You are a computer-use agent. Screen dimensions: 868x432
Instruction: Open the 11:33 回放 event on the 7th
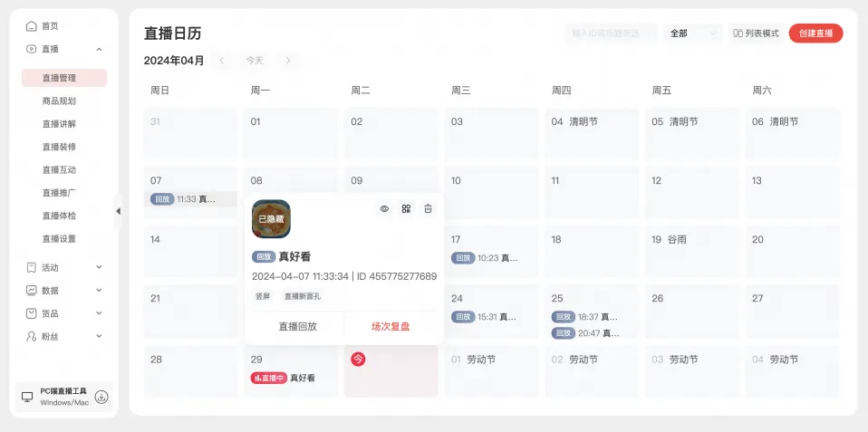(x=190, y=199)
